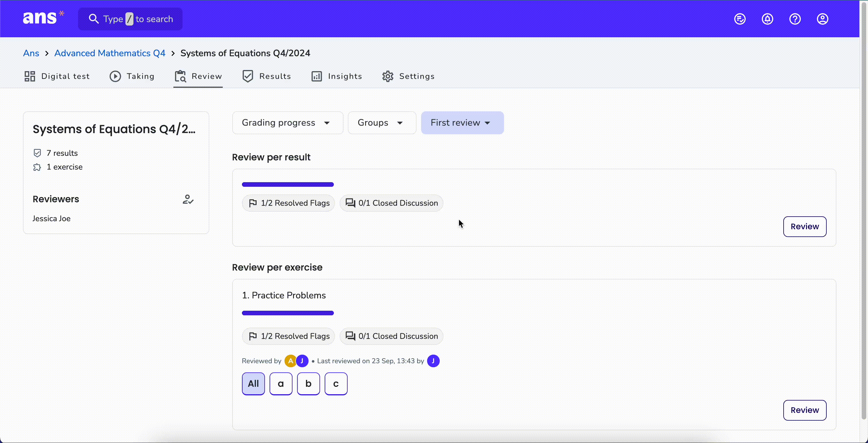Click discussion icon under Practice Problems

click(x=350, y=336)
